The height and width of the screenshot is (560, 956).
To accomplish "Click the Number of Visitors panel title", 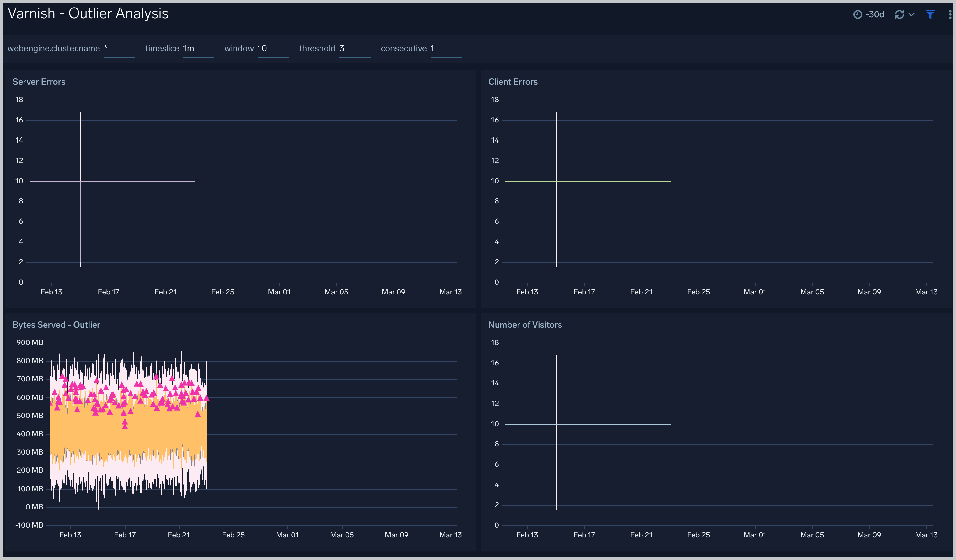I will pyautogui.click(x=525, y=324).
